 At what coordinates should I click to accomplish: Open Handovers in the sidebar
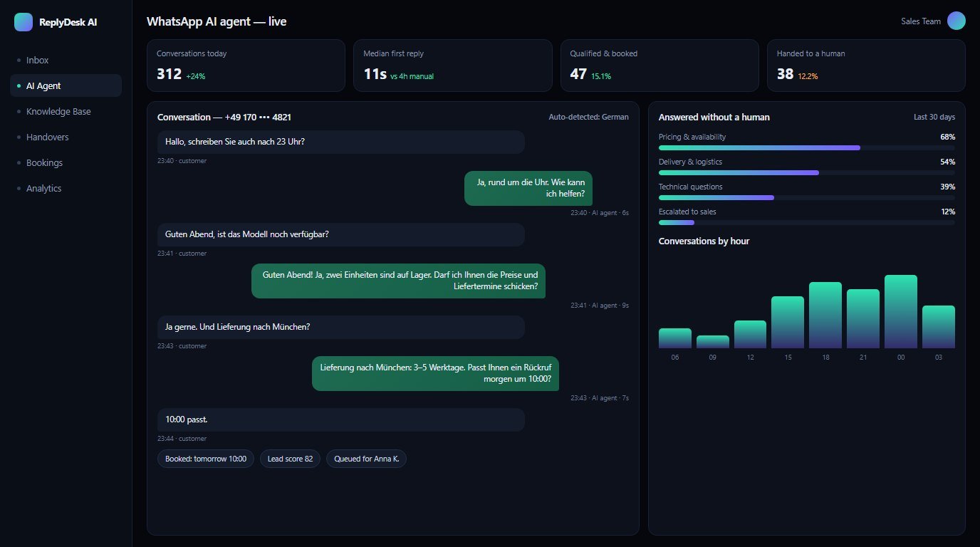tap(66, 137)
